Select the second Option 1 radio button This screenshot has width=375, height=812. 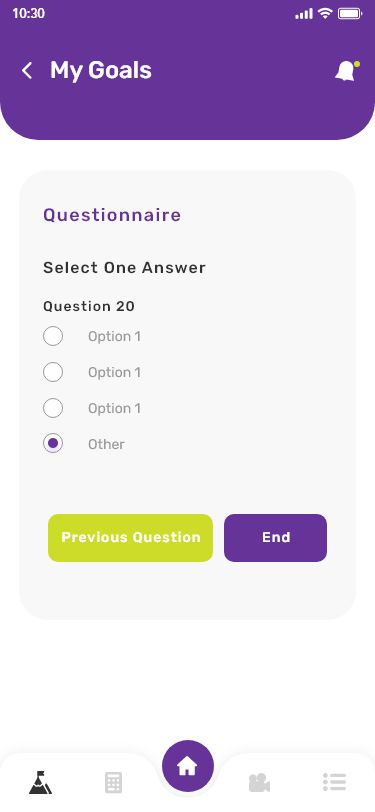(x=53, y=372)
